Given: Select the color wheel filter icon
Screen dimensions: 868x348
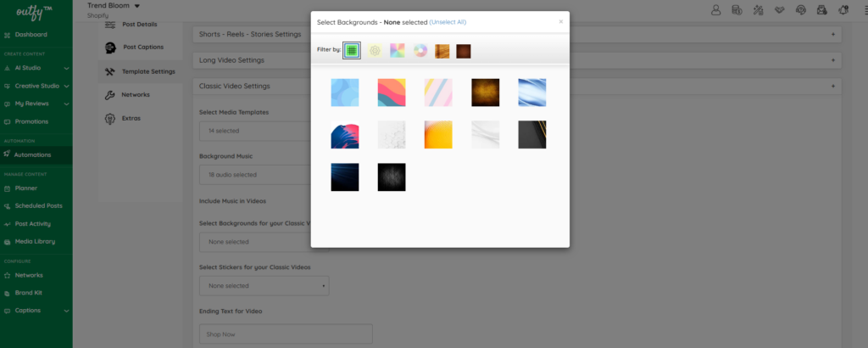Looking at the screenshot, I should (x=420, y=51).
